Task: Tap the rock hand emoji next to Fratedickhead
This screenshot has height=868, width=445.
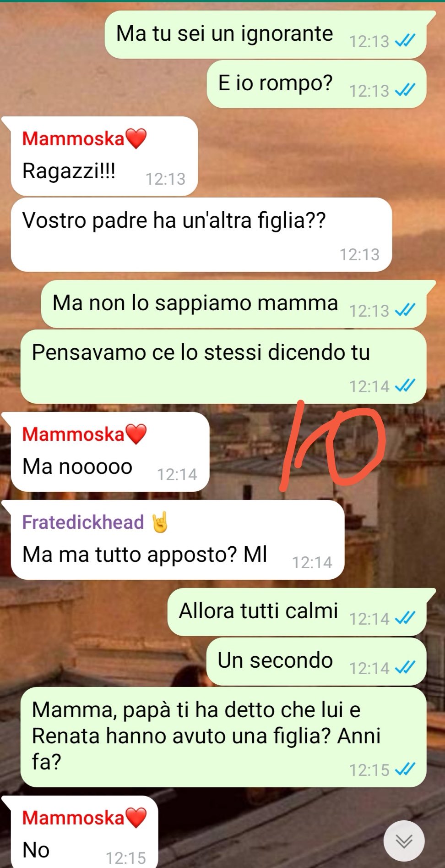Action: point(160,522)
